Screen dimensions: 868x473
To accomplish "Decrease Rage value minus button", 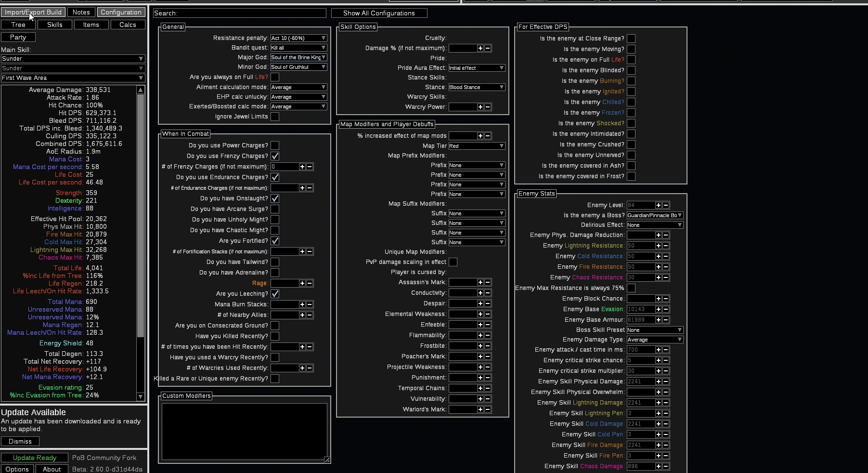I will (310, 283).
